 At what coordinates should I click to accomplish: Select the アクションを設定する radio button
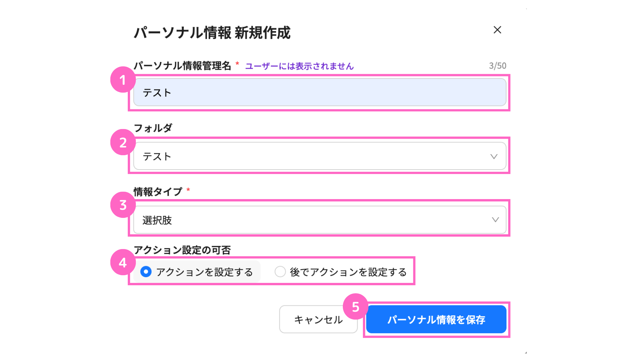(146, 271)
